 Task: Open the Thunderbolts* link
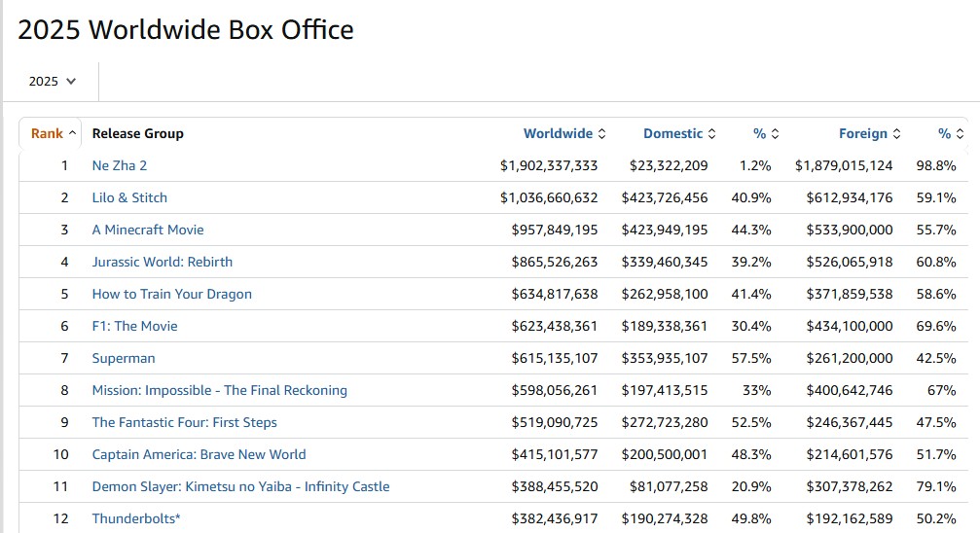tap(136, 518)
